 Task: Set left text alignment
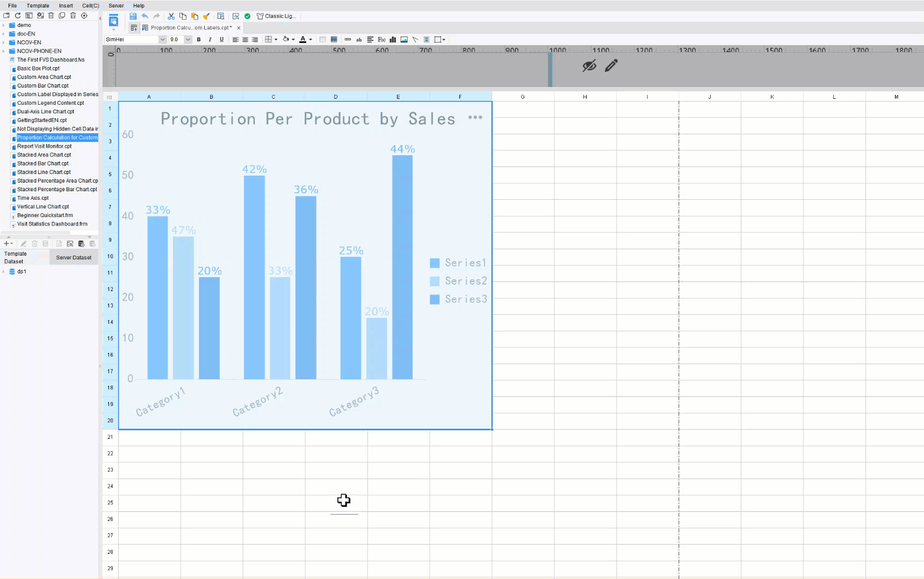235,39
